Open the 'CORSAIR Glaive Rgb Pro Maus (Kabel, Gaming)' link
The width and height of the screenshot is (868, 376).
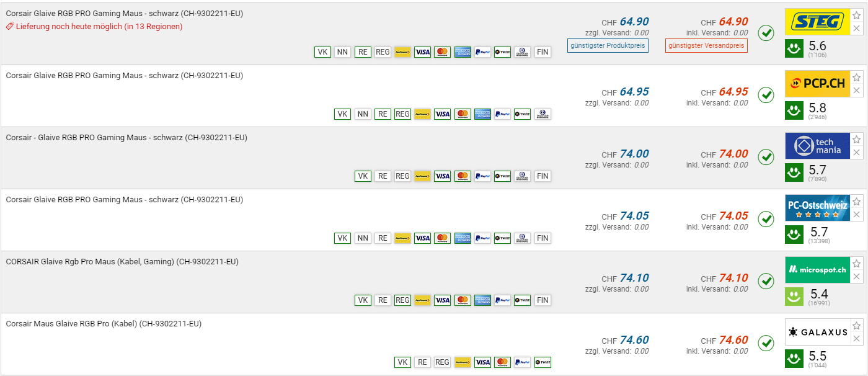coord(122,262)
